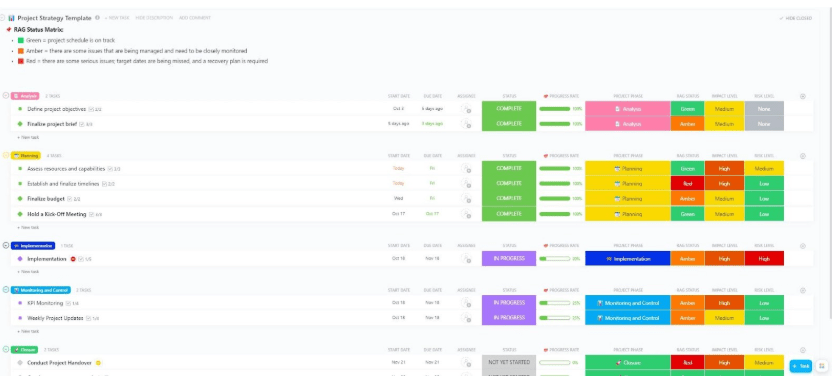This screenshot has height=378, width=833.
Task: Open Assess resources and capabilities task
Action: [x=66, y=169]
